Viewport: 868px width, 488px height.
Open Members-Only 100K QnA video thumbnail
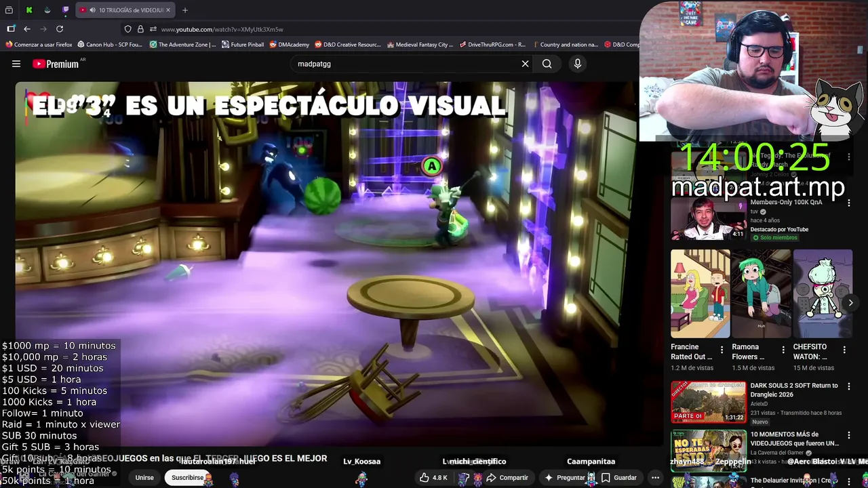pos(708,219)
